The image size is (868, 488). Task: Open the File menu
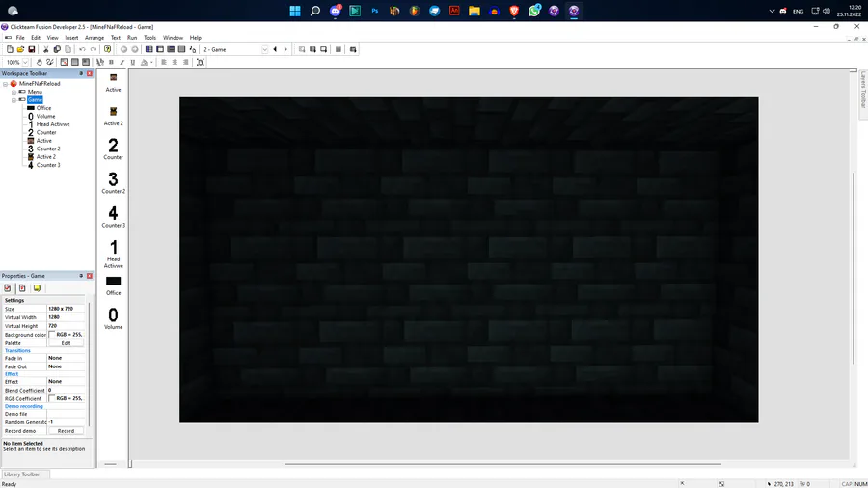pos(20,38)
